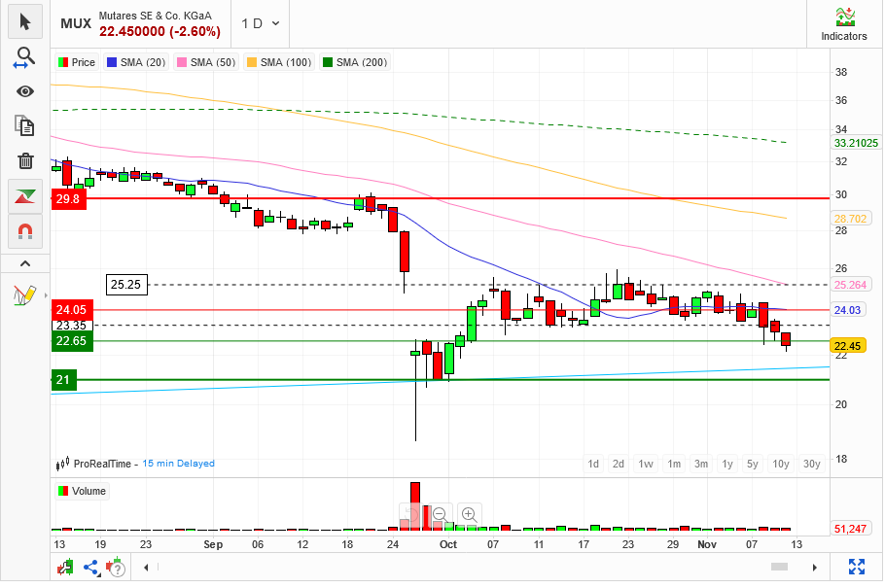Click the 28.702 SMA 100 axis value
This screenshot has width=885, height=588.
[850, 219]
